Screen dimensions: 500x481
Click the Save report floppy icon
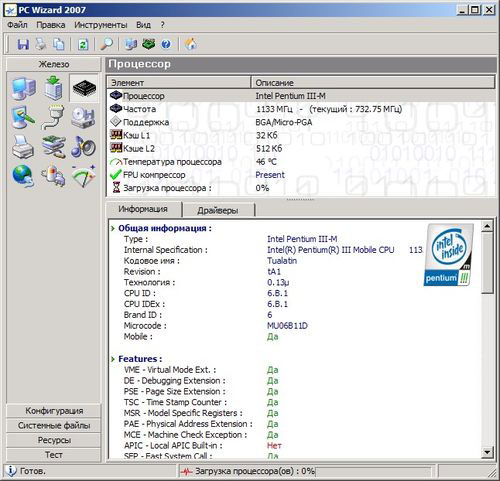click(x=23, y=44)
